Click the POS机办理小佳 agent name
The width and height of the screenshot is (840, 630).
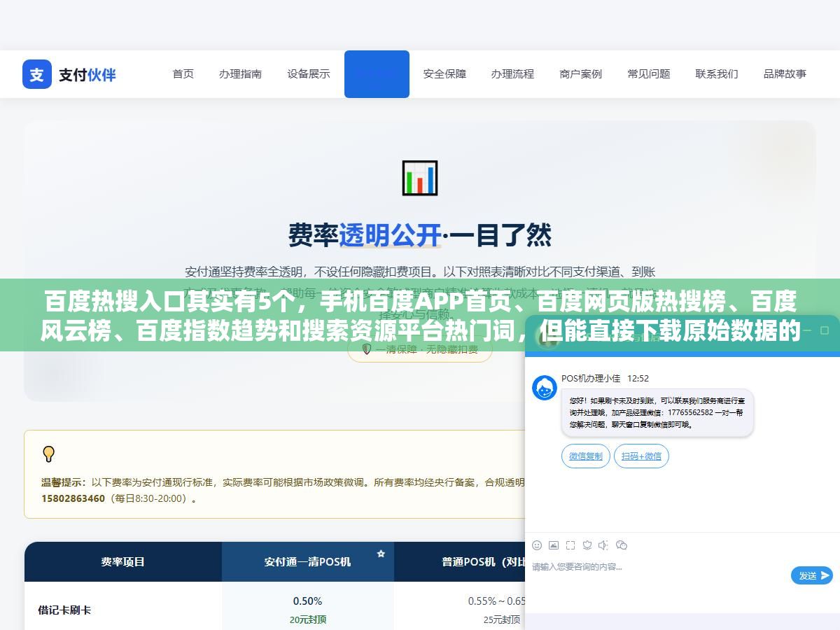click(x=591, y=378)
